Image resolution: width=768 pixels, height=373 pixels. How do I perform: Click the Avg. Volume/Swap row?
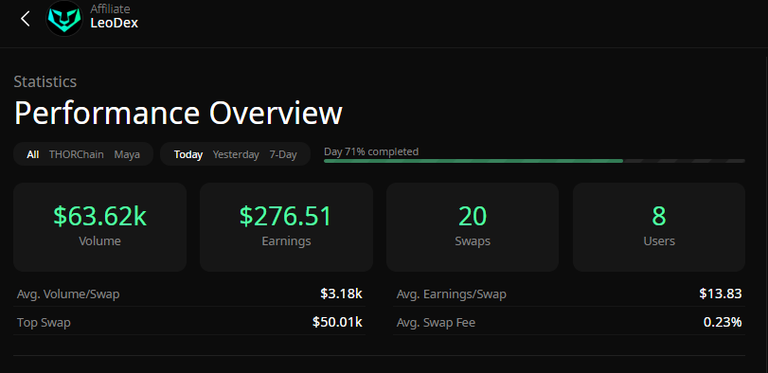(190, 294)
